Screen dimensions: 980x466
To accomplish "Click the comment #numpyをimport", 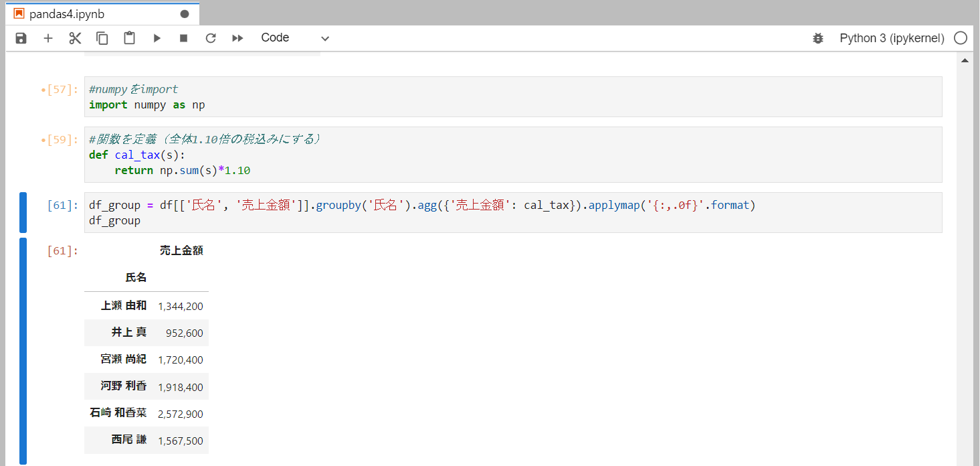I will pyautogui.click(x=134, y=89).
